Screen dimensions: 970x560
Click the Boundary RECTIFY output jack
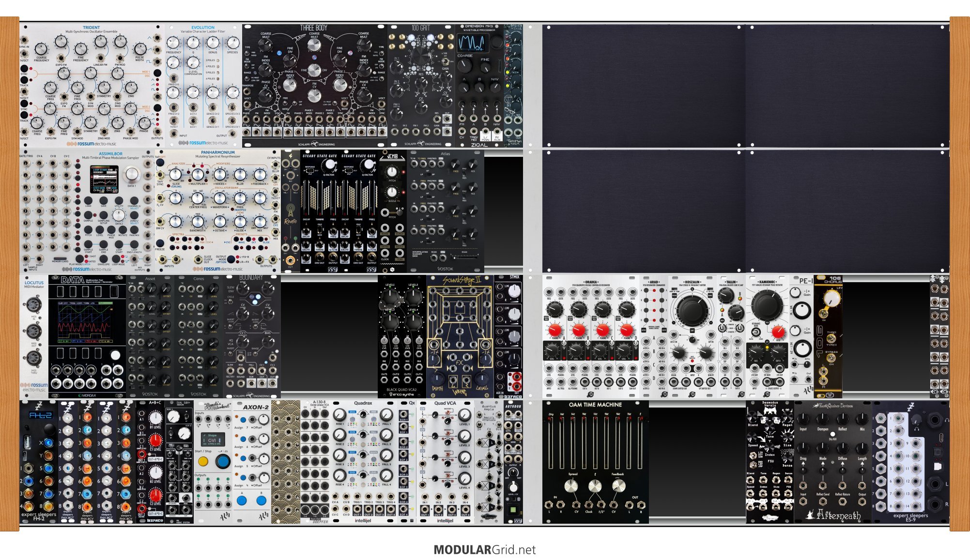(230, 383)
